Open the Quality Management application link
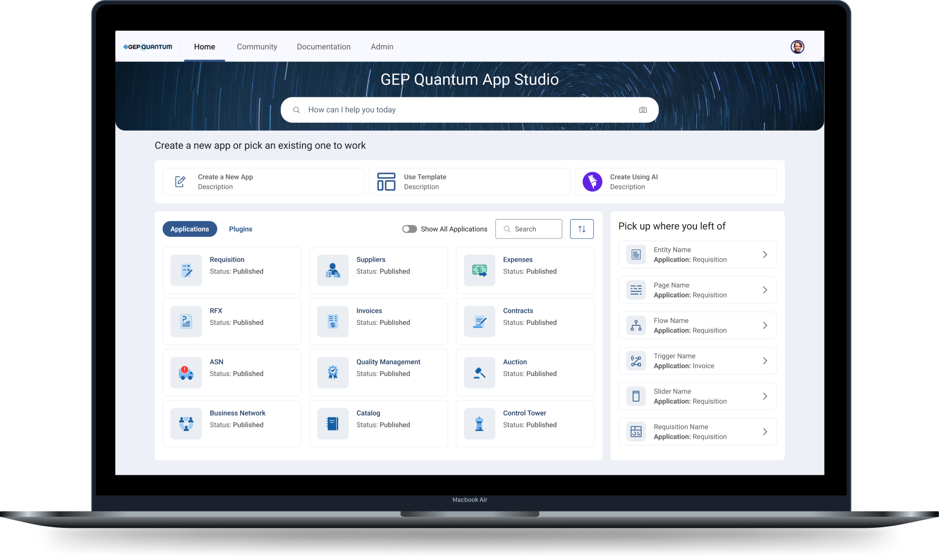Viewport: 939px width, 560px height. [x=388, y=362]
